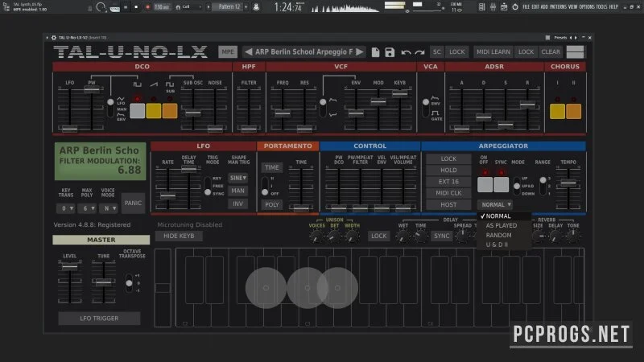The height and width of the screenshot is (362, 644).
Task: Click the arpeggiator HOLD button
Action: pos(448,170)
